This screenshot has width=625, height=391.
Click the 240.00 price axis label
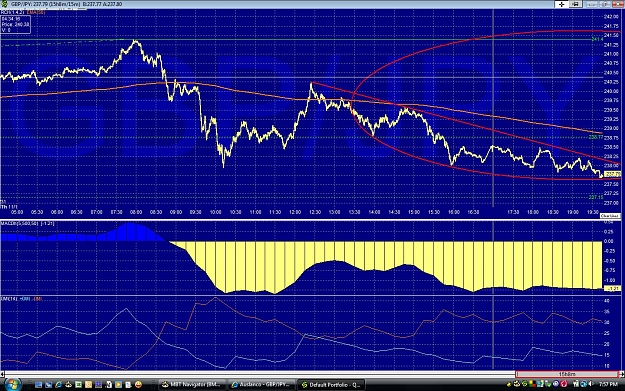pos(611,91)
